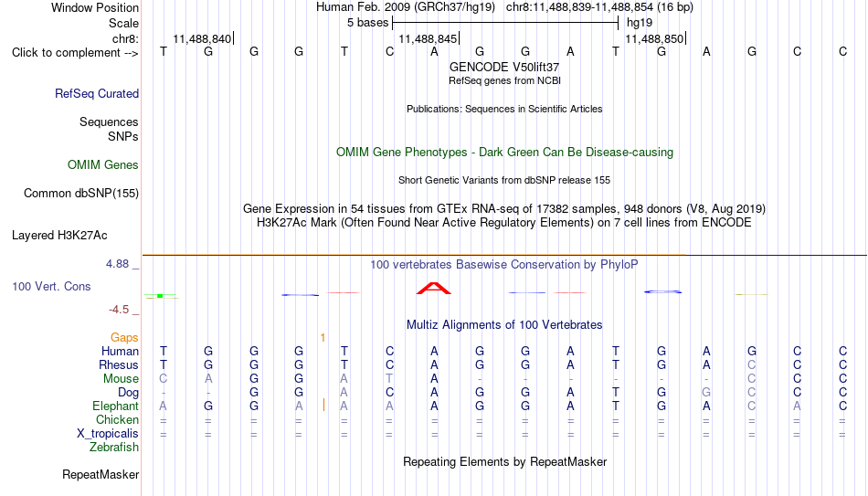The height and width of the screenshot is (496, 868).
Task: Click 'Multiz Alignments of 100 Vertebrates' title
Action: coord(504,325)
